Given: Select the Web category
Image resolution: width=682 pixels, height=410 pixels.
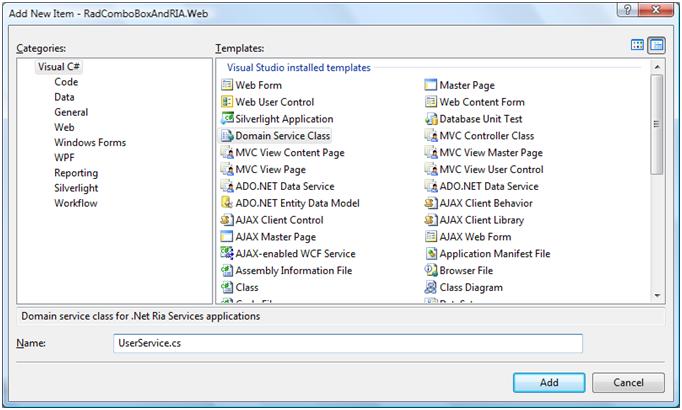Looking at the screenshot, I should coord(64,127).
